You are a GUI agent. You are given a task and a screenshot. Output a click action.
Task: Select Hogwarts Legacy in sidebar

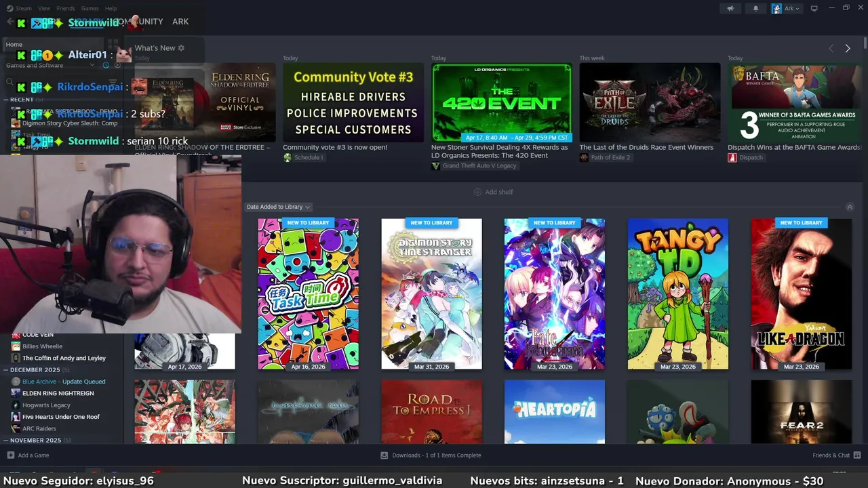pos(46,405)
